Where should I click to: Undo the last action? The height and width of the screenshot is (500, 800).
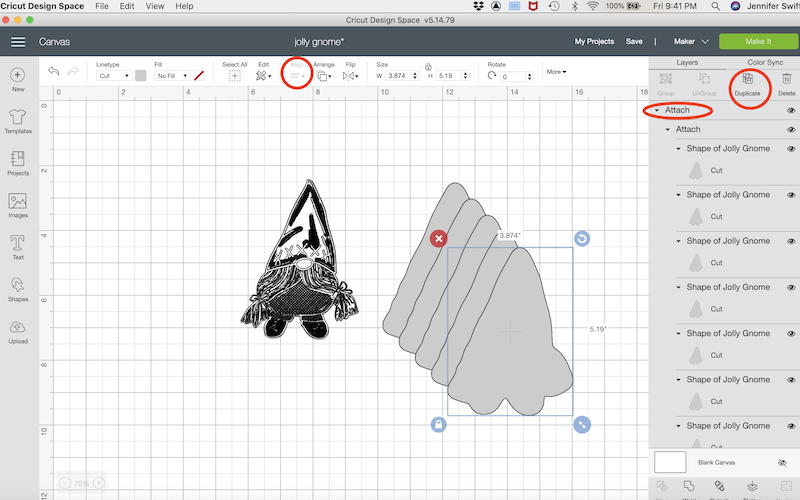[x=54, y=71]
